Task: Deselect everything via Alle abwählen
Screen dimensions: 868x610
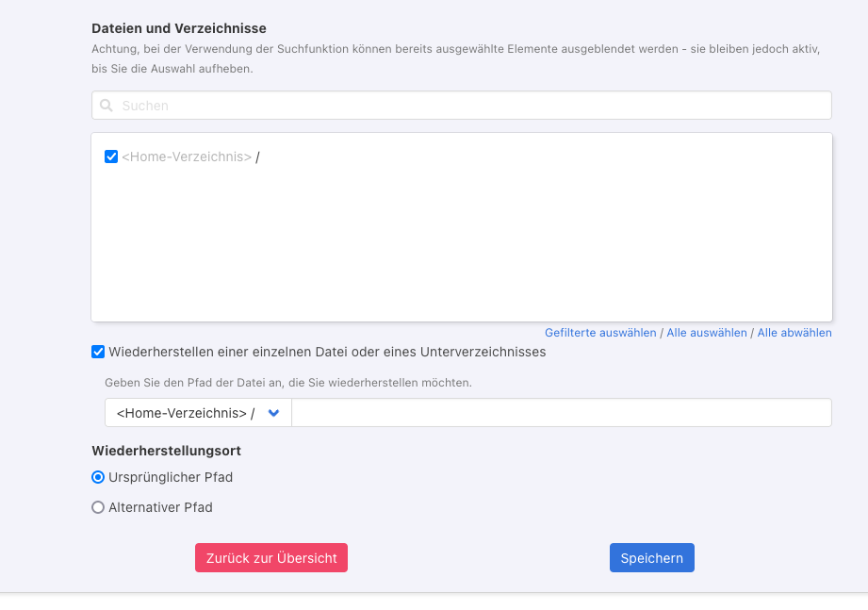Action: click(794, 333)
